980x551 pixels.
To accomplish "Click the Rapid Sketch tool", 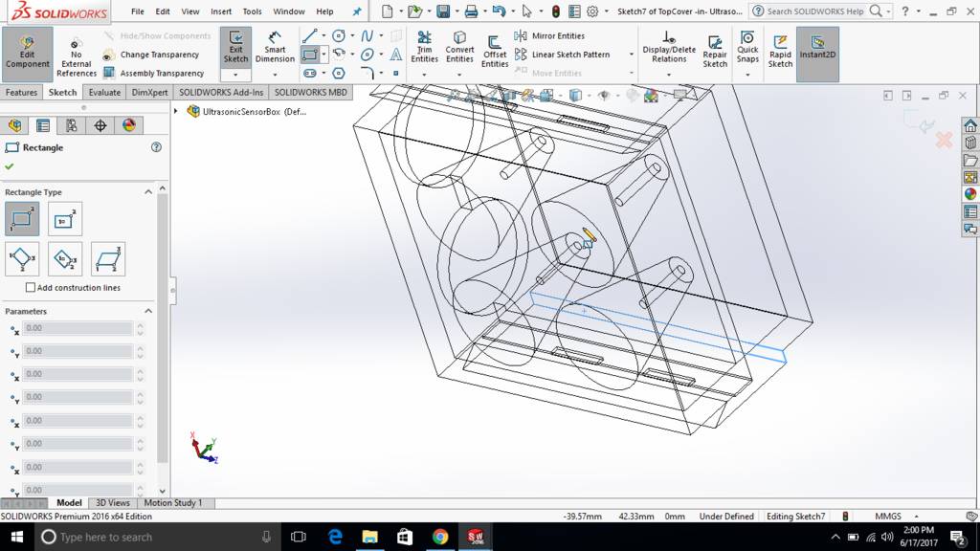I will [780, 52].
